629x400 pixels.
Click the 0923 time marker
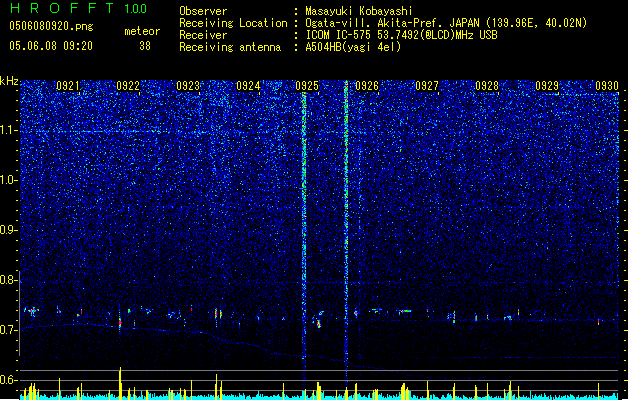(x=188, y=86)
